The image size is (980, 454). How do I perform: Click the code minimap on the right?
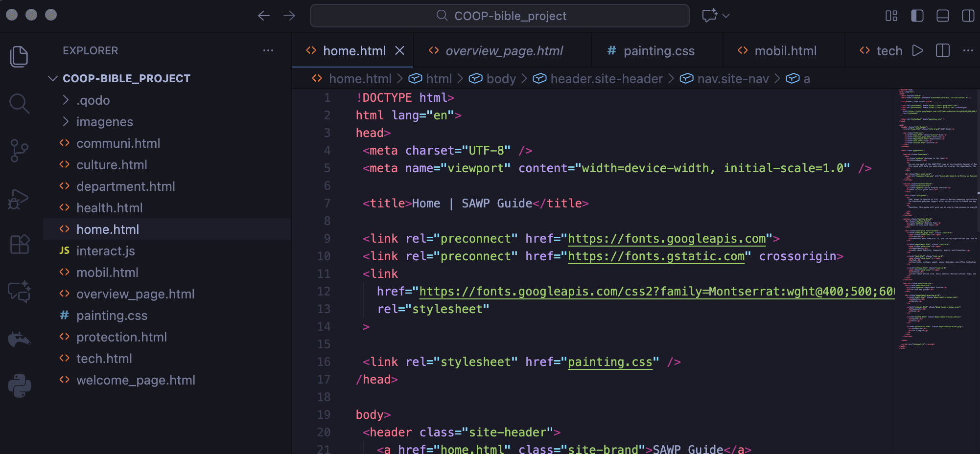tap(937, 219)
